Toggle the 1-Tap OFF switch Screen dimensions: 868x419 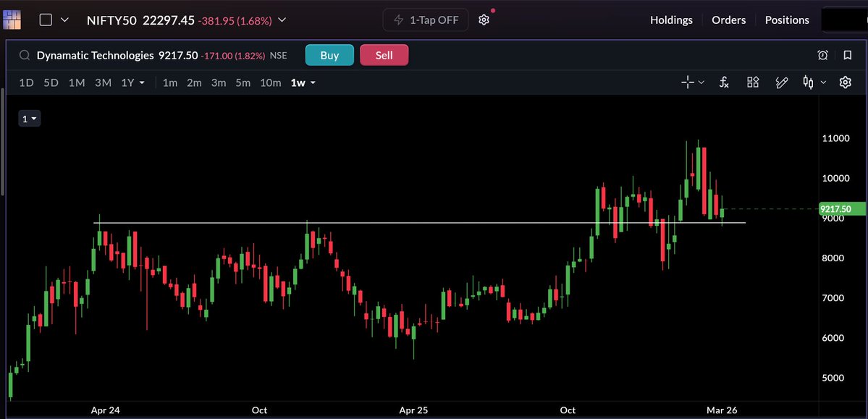tap(425, 20)
